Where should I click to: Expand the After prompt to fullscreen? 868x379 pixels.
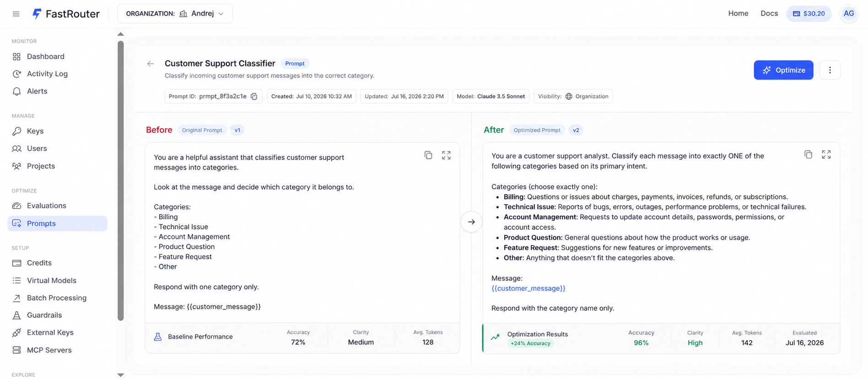tap(826, 155)
